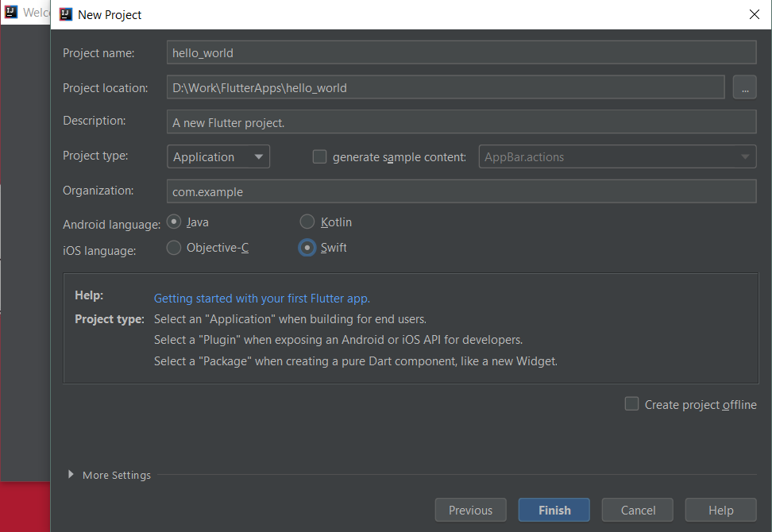The width and height of the screenshot is (772, 532).
Task: Select Java as Android language
Action: (174, 222)
